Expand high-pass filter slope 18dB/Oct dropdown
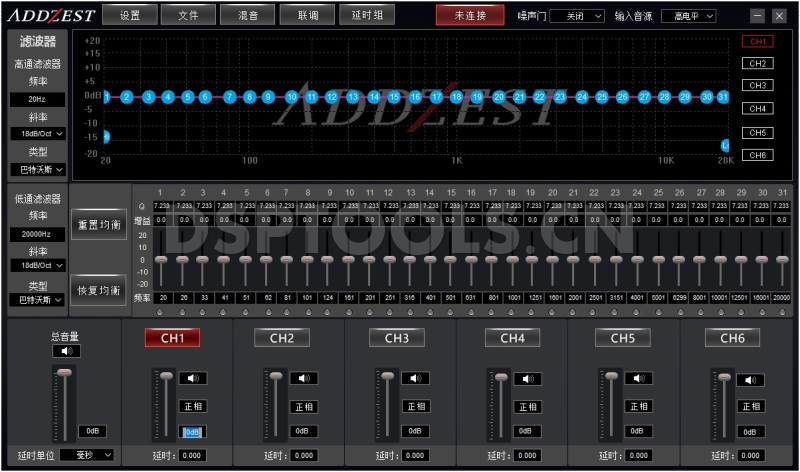The height and width of the screenshot is (472, 800). (x=38, y=133)
